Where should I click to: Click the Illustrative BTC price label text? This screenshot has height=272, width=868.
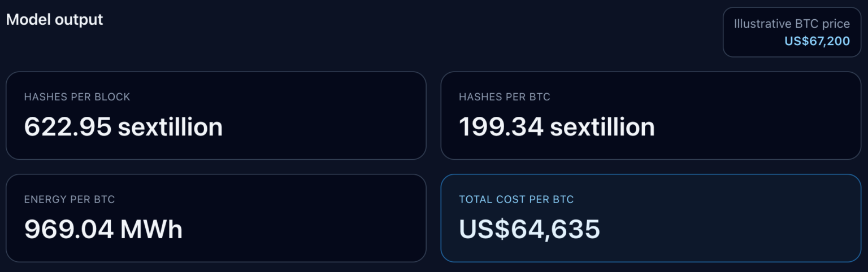(x=791, y=24)
